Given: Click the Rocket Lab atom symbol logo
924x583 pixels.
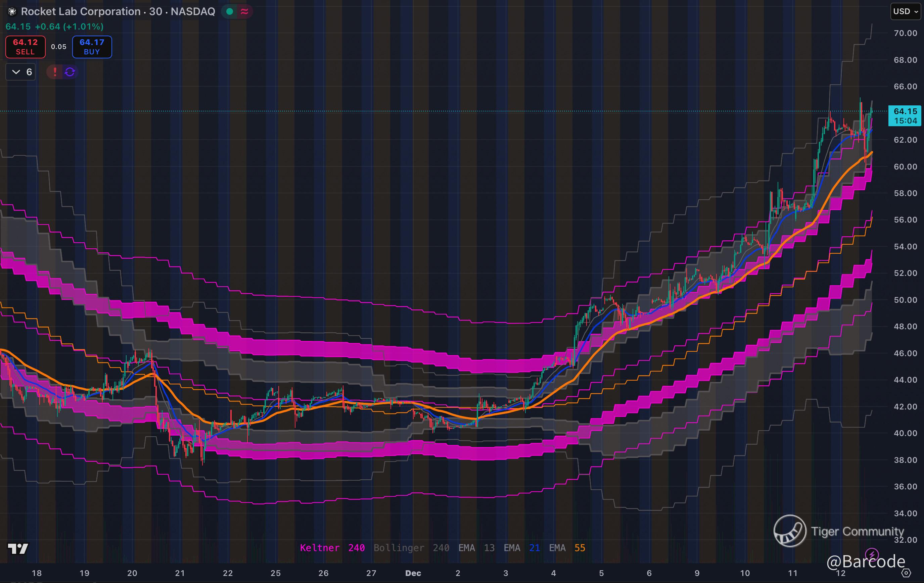Looking at the screenshot, I should click(x=12, y=12).
